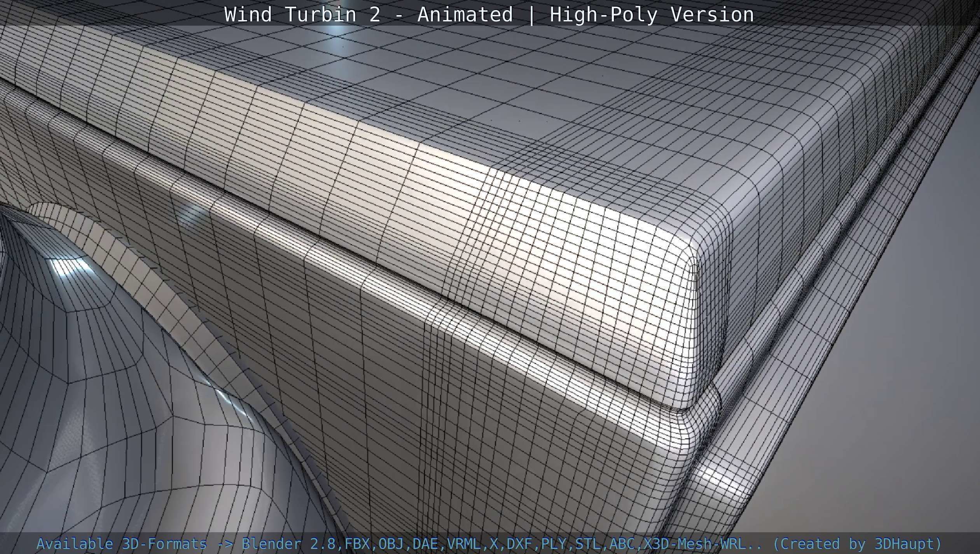Viewport: 980px width, 554px height.
Task: Click the title text "Wind Turbin 2 - Animated | High-Poly Version"
Action: coord(489,15)
